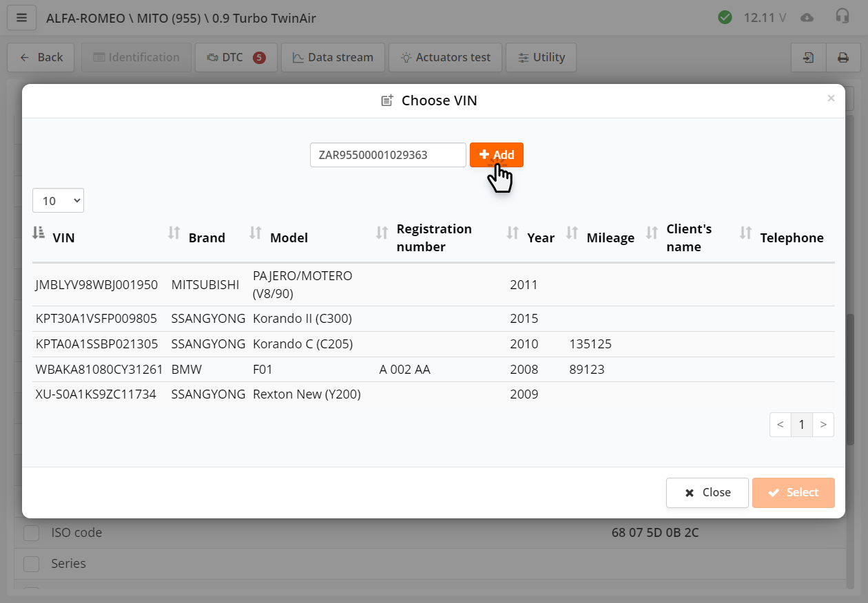Switch to the DTC tab showing 5 faults
This screenshot has height=603, width=868.
click(x=236, y=58)
